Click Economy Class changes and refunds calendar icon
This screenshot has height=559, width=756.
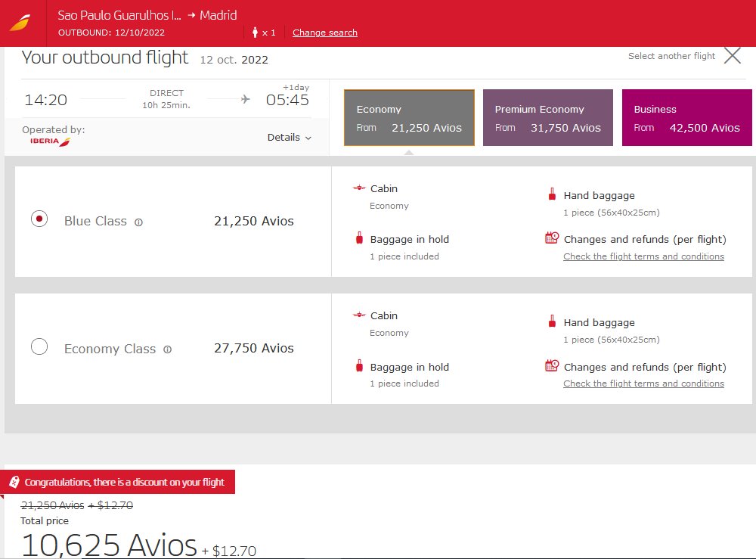pyautogui.click(x=551, y=366)
